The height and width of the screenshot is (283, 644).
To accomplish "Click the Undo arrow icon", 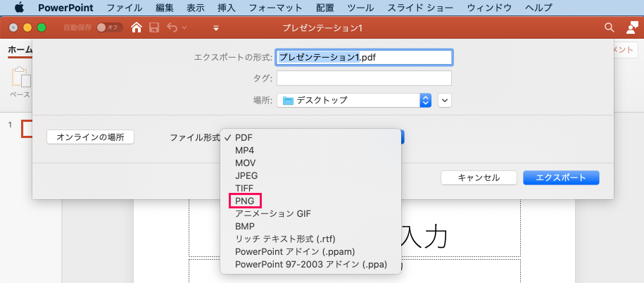I will (x=172, y=27).
